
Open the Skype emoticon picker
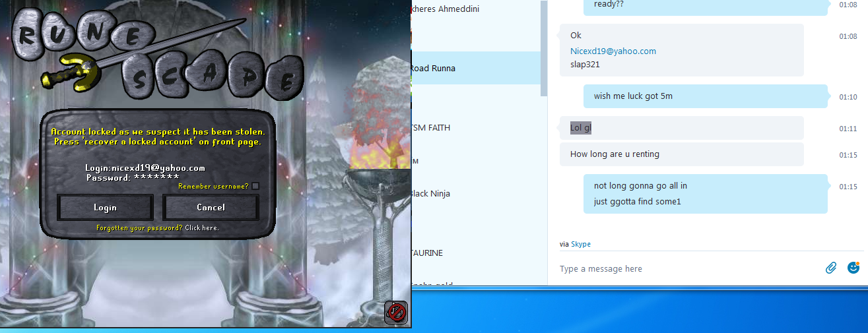point(853,268)
